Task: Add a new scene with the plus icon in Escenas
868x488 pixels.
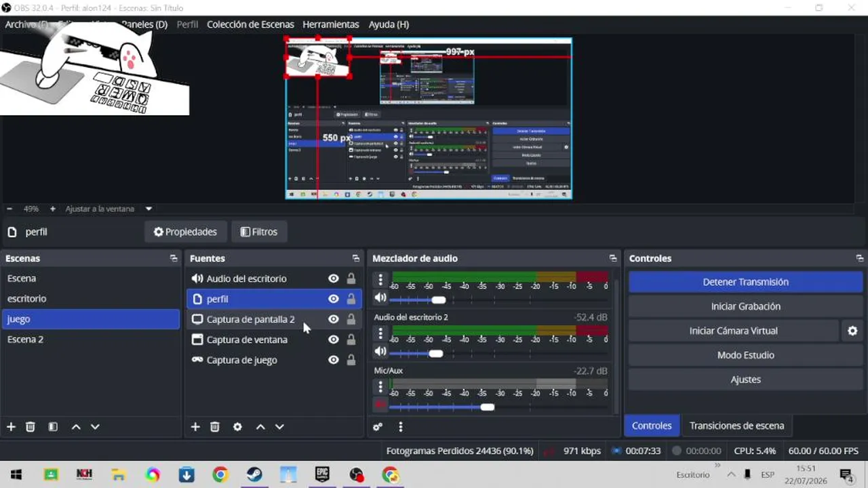Action: tap(11, 427)
